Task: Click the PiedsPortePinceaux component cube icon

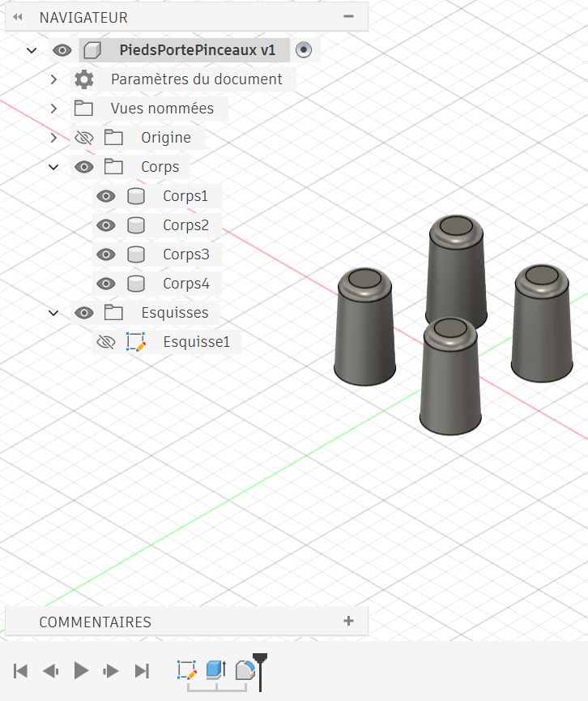Action: [x=92, y=50]
